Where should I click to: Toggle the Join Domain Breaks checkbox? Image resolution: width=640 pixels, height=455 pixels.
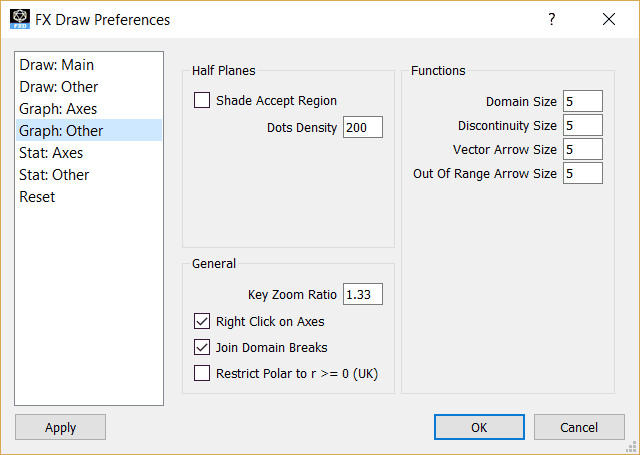[x=202, y=347]
